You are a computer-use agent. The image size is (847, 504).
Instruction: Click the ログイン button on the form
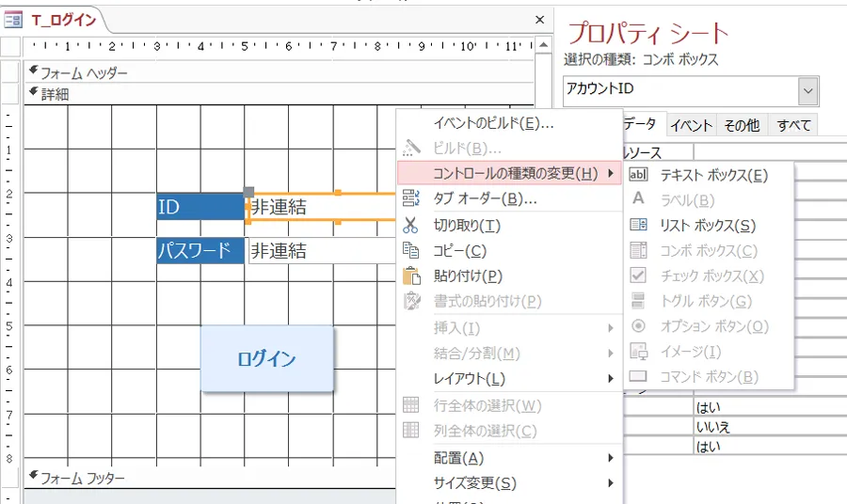click(266, 358)
